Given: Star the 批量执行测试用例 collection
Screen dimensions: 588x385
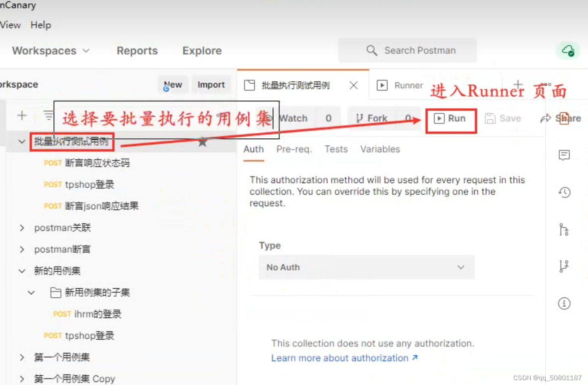Looking at the screenshot, I should (x=203, y=142).
